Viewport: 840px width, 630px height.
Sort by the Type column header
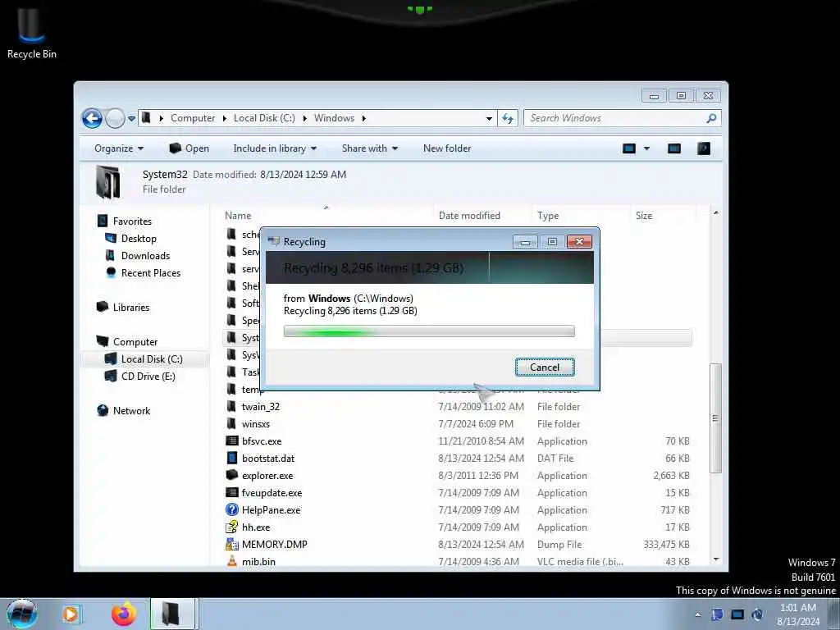tap(548, 216)
